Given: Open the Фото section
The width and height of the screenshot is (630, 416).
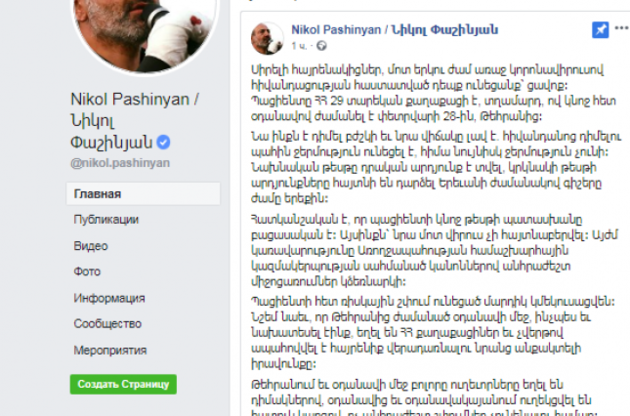Looking at the screenshot, I should (87, 272).
